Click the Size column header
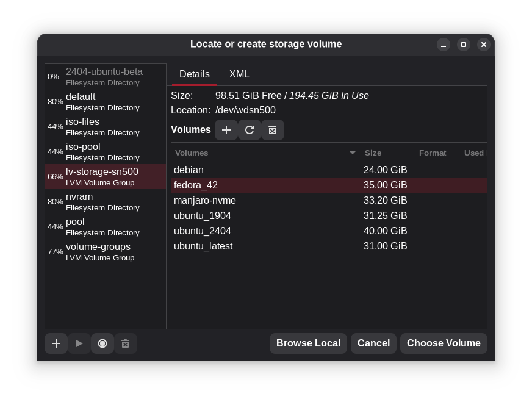 coord(373,153)
